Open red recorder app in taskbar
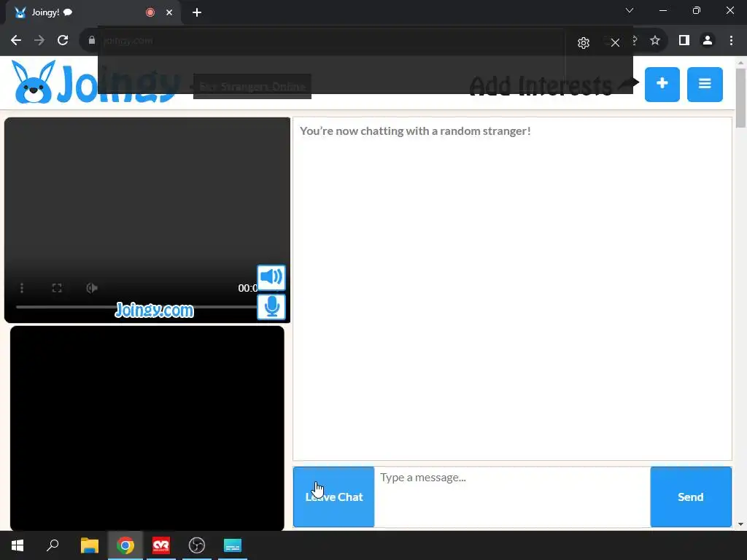This screenshot has height=560, width=747. 161,545
